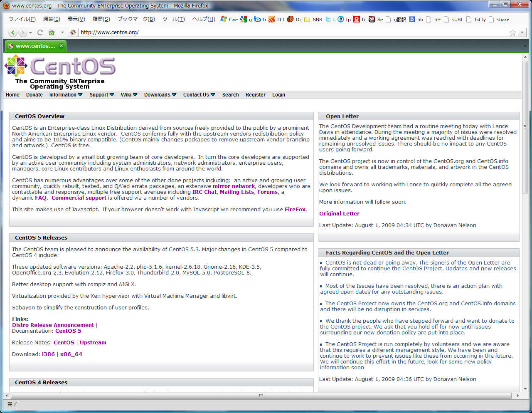Expand the Wiki site menu

point(129,95)
